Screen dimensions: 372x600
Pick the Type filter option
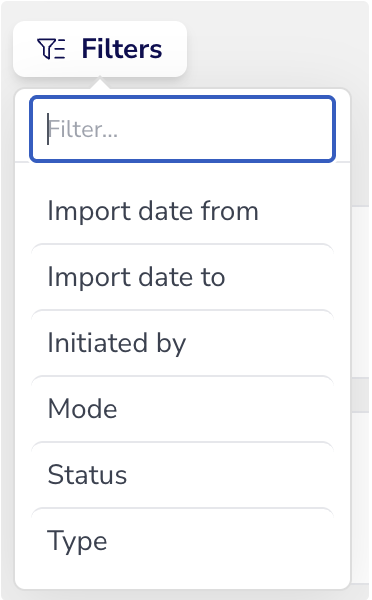tap(183, 541)
